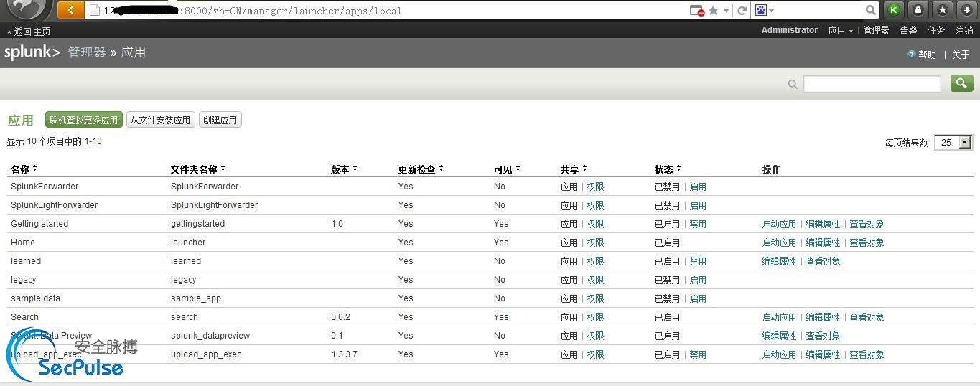Sort by 文件夹名称 column arrows
Image resolution: width=980 pixels, height=386 pixels.
(x=223, y=169)
